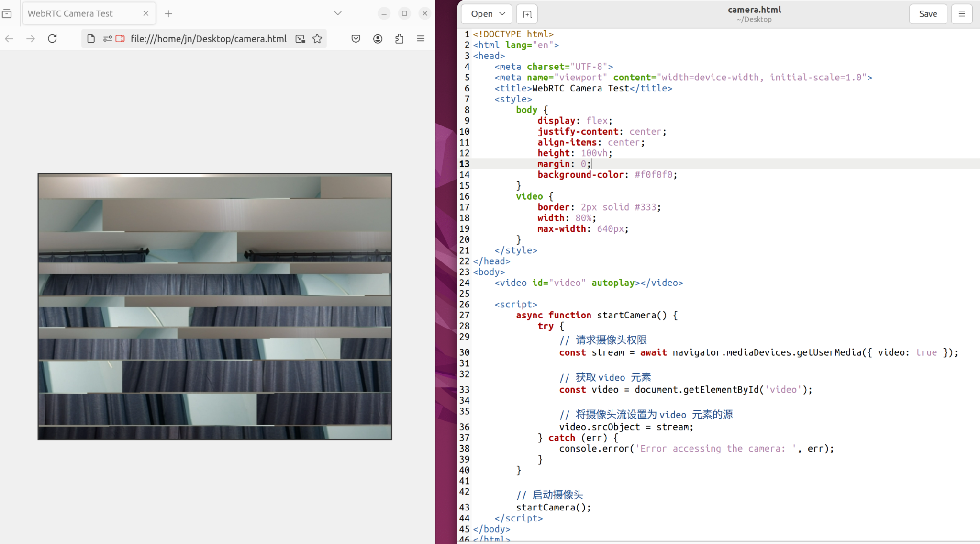Click 'video.srcObject = stream;' line
This screenshot has width=980, height=544.
[626, 427]
